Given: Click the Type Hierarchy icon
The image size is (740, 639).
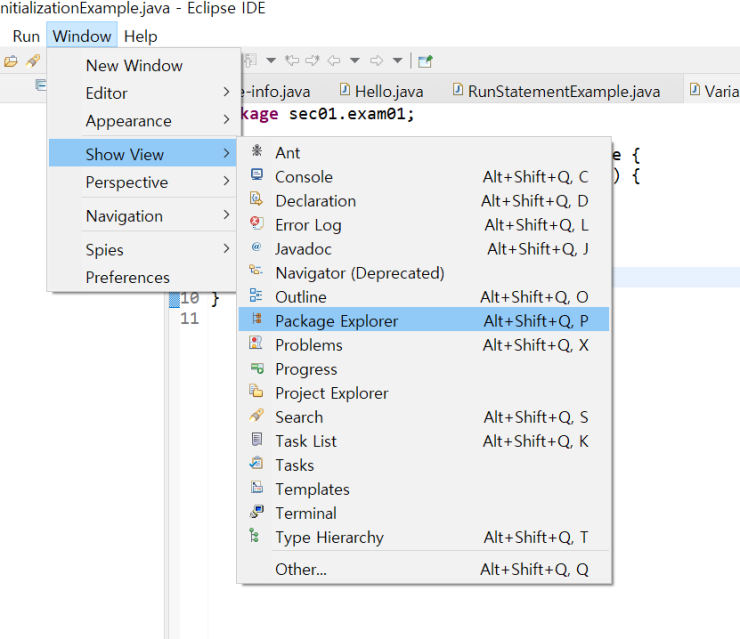Looking at the screenshot, I should [x=255, y=535].
